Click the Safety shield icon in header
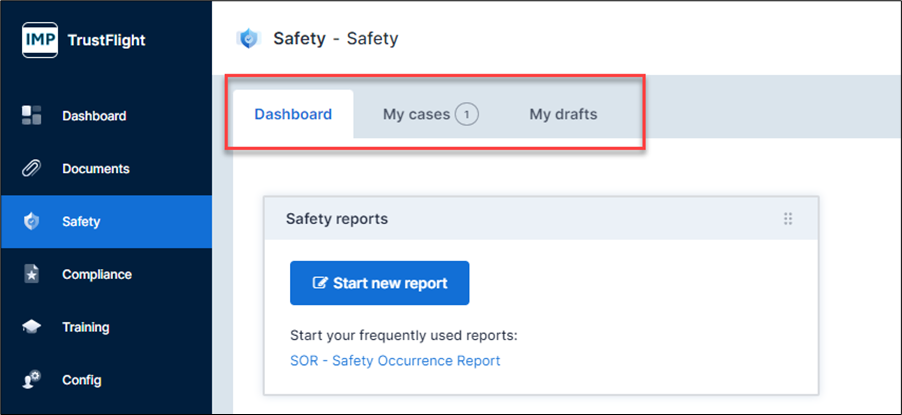902x415 pixels. point(248,39)
